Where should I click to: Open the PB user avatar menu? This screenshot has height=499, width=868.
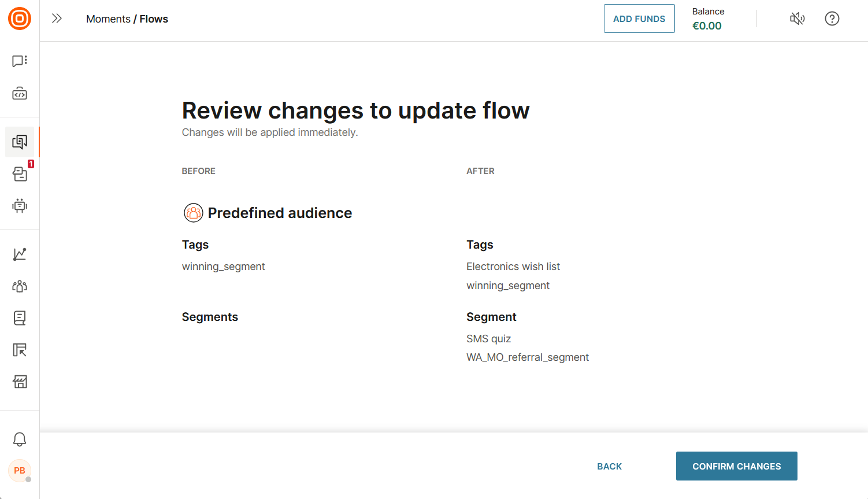20,471
